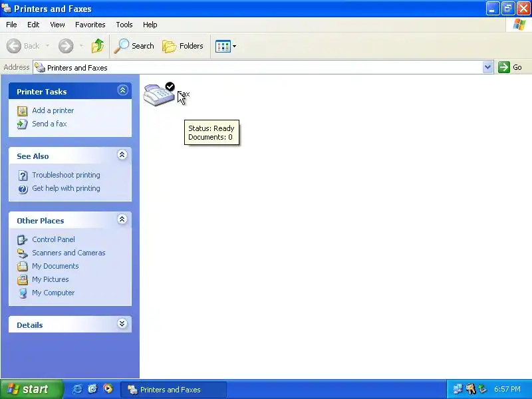Click the Start button
Image resolution: width=532 pixels, height=399 pixels.
pyautogui.click(x=31, y=389)
